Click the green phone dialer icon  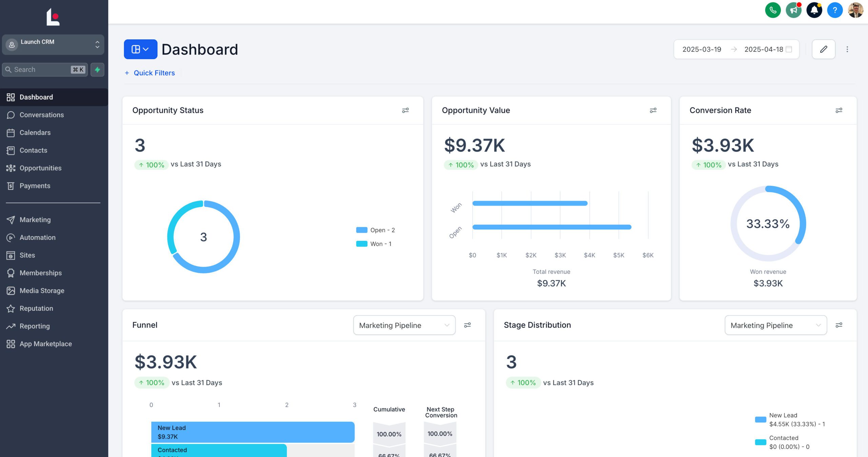(773, 10)
